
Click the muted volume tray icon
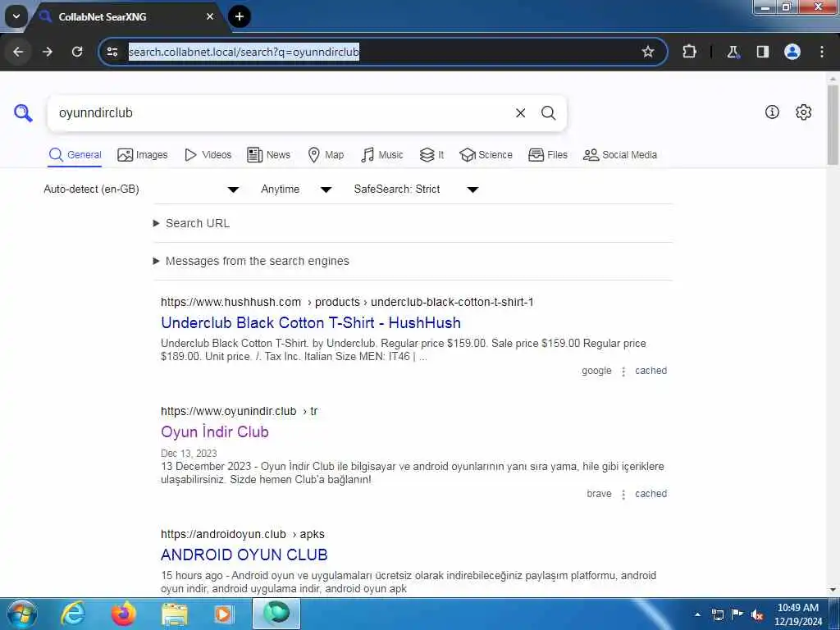(x=757, y=615)
